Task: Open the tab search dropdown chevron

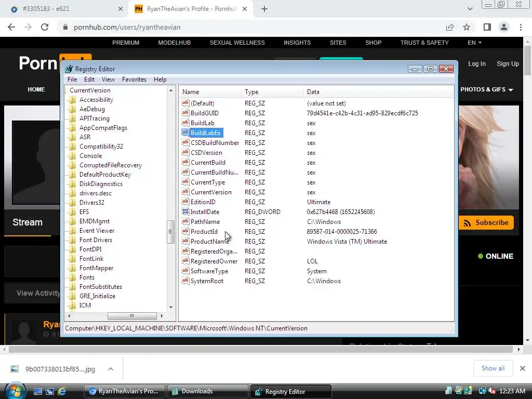Action: click(470, 9)
